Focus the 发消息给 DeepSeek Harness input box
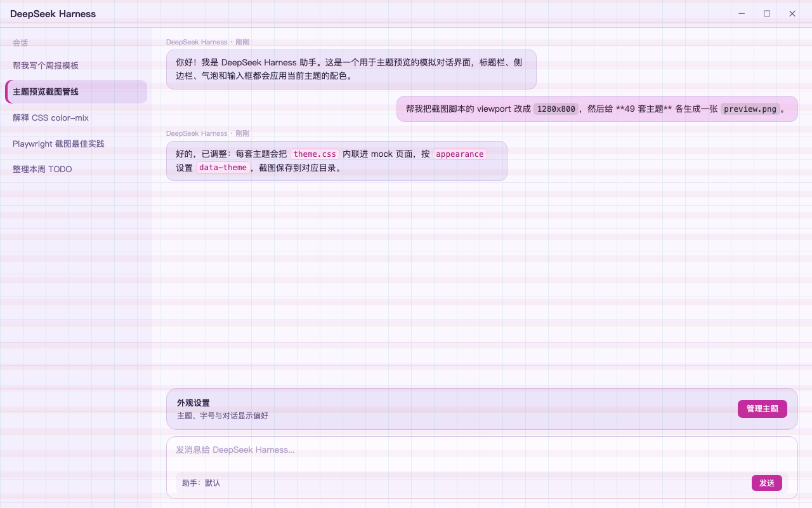The image size is (812, 508). pos(482,450)
